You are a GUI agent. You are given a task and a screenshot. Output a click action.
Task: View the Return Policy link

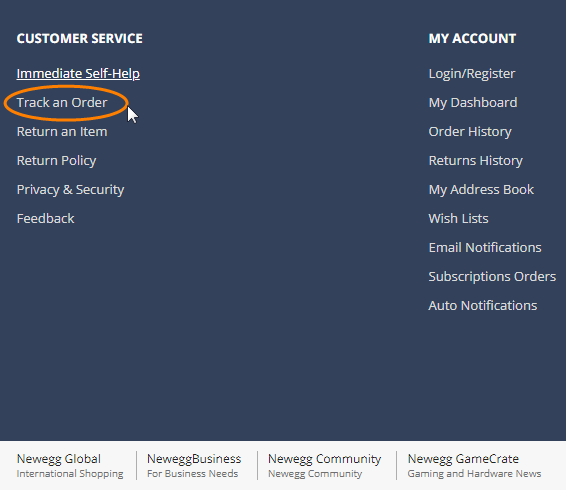(56, 161)
